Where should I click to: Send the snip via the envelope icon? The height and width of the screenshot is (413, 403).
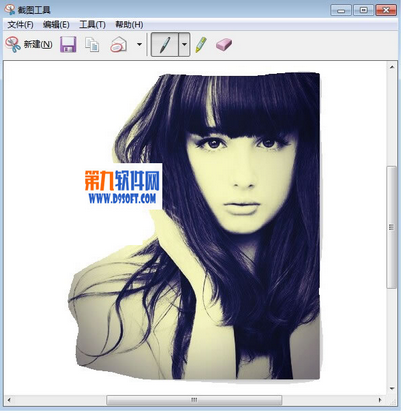coord(118,45)
